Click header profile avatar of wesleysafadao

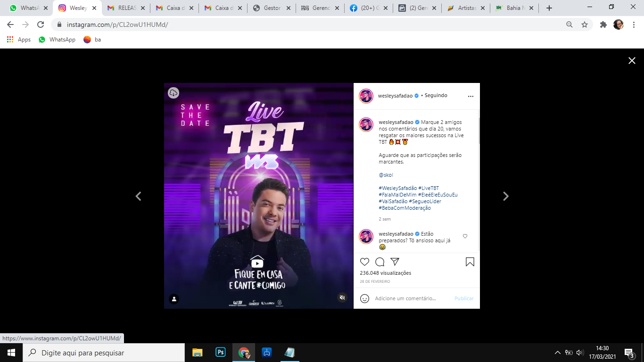coord(366,96)
